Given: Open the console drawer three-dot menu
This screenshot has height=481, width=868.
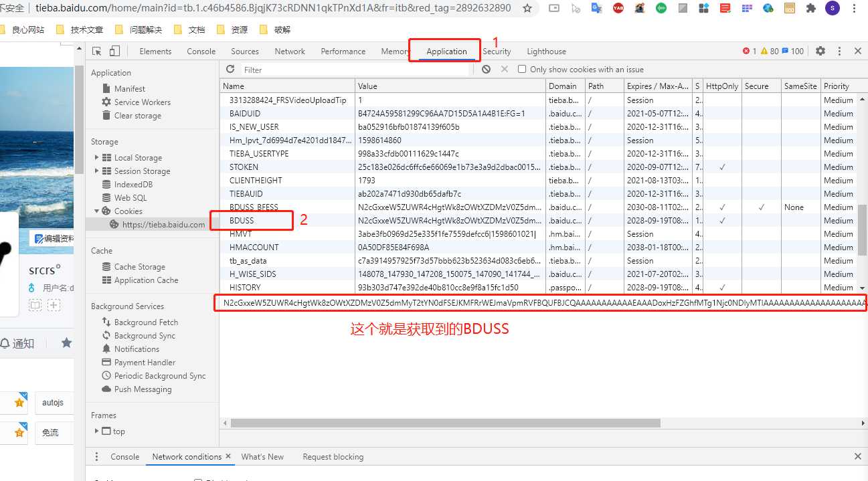Looking at the screenshot, I should (x=96, y=457).
